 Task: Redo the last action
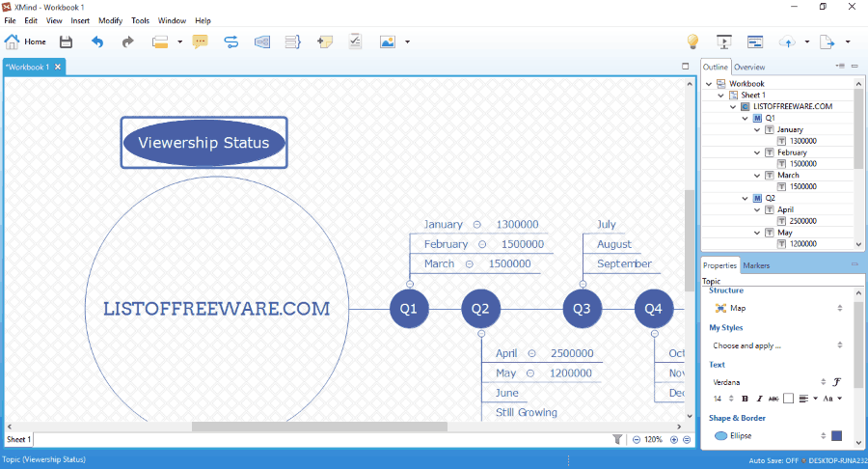128,41
